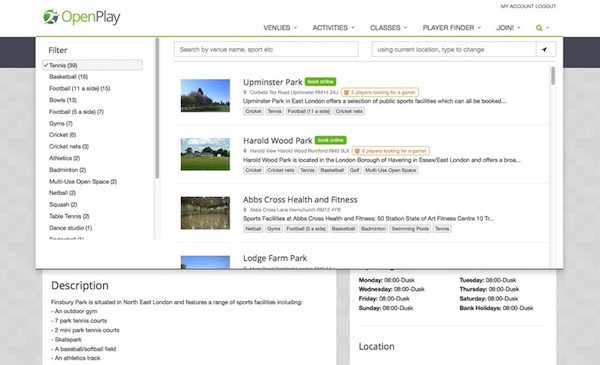Click the map pin icon under Harold Wood Park
This screenshot has width=600, height=365.
click(x=245, y=151)
